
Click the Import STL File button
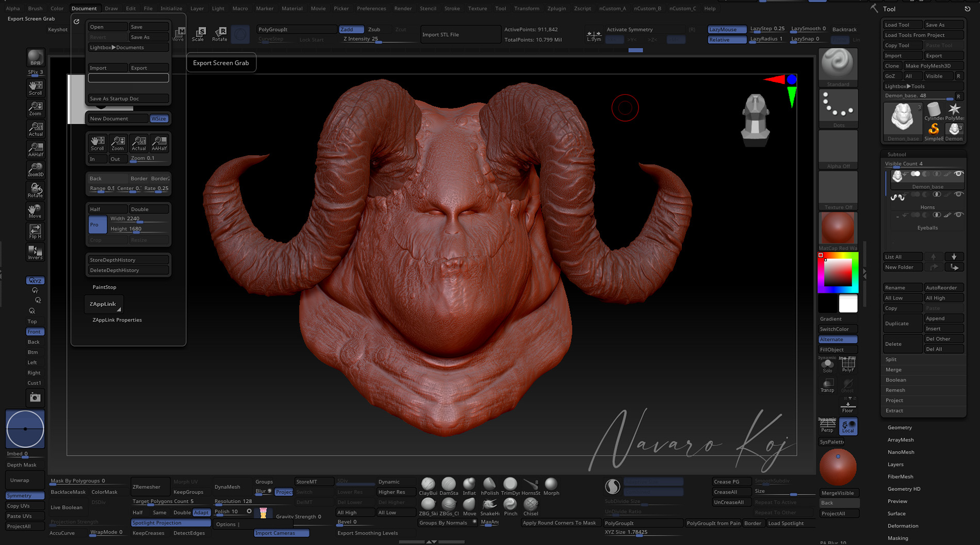tap(460, 35)
